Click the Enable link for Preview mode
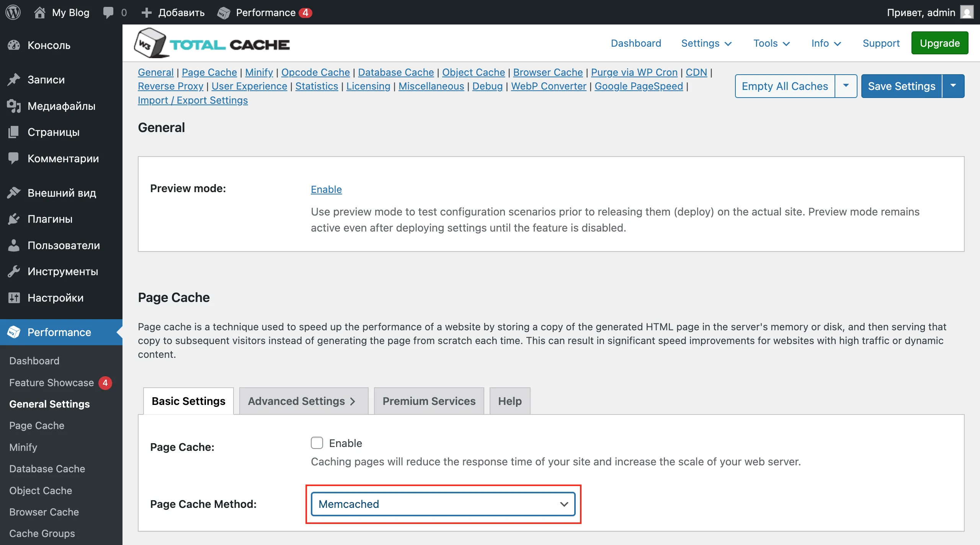The width and height of the screenshot is (980, 545). (x=326, y=189)
